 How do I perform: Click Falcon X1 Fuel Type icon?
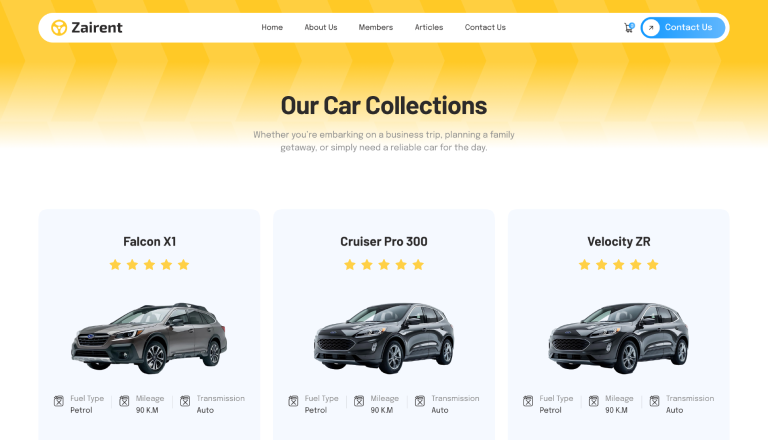coord(59,401)
